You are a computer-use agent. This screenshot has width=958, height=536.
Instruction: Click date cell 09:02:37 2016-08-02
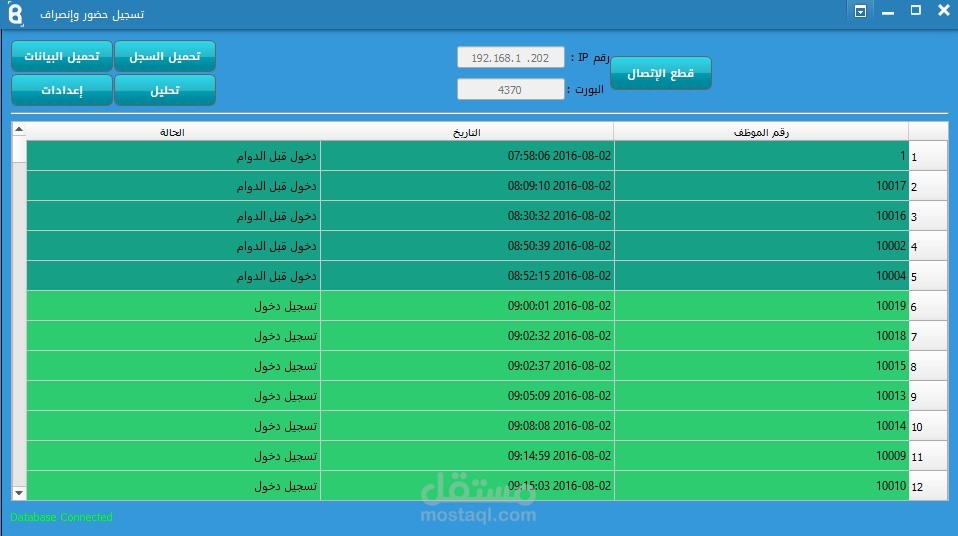coord(467,365)
